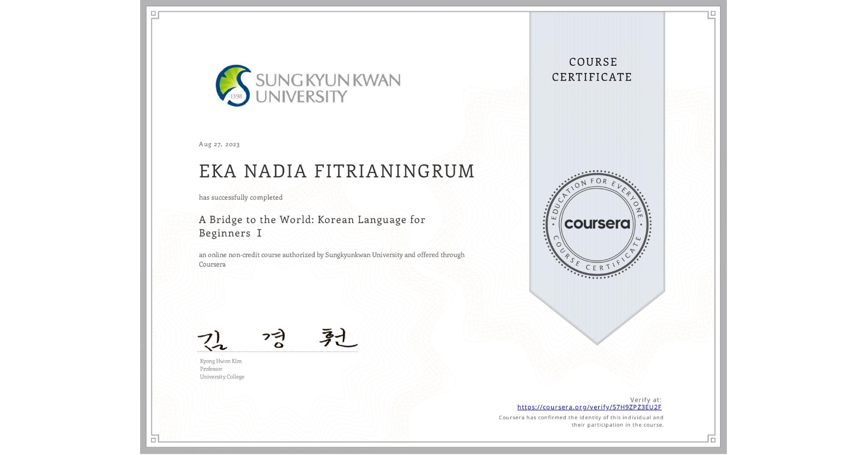Click the recipient name EKA NADIA FITRIANINGRUM

pos(337,171)
